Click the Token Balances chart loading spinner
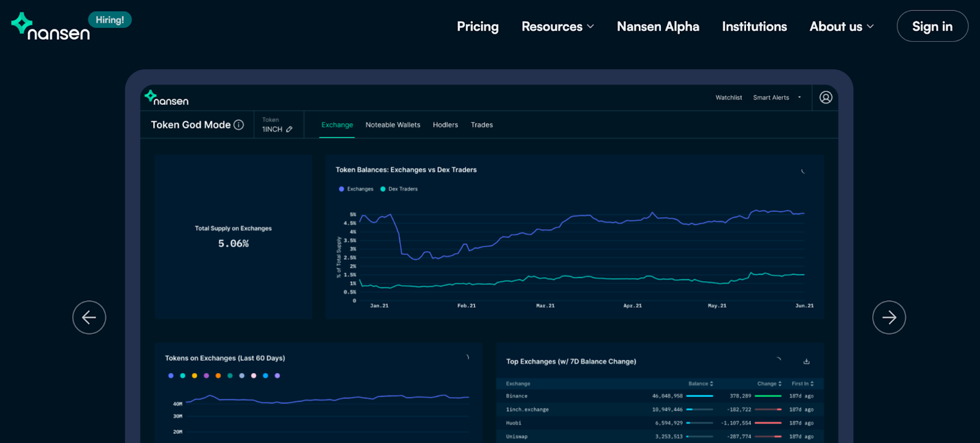 coord(803,171)
